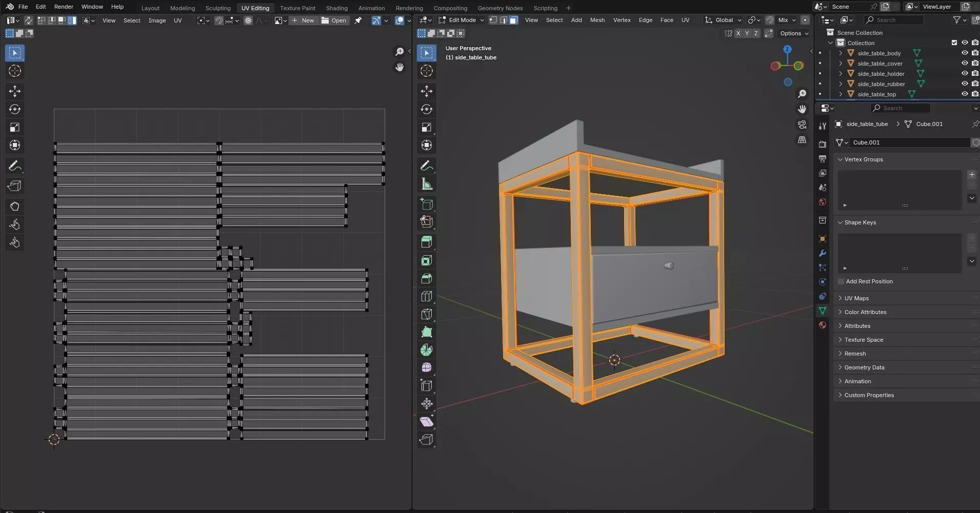The width and height of the screenshot is (980, 513).
Task: Enable face select mode in 3D viewport
Action: click(513, 20)
